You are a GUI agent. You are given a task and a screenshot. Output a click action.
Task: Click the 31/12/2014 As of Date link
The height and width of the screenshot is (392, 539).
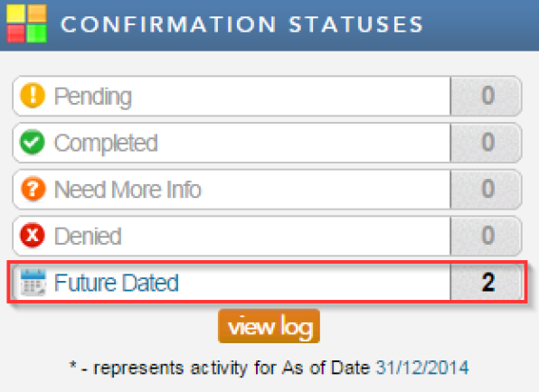click(422, 368)
